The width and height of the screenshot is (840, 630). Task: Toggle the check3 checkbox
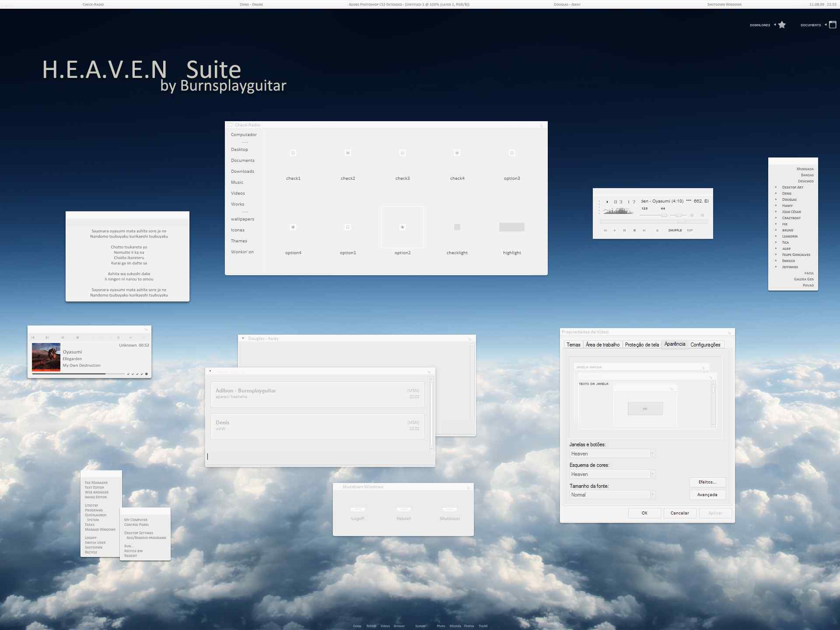click(402, 153)
